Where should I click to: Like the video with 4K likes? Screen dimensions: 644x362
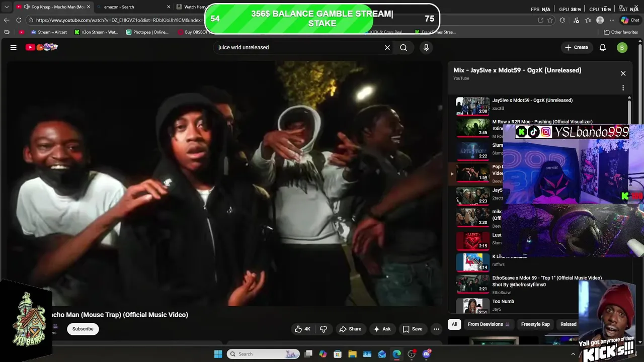[303, 329]
